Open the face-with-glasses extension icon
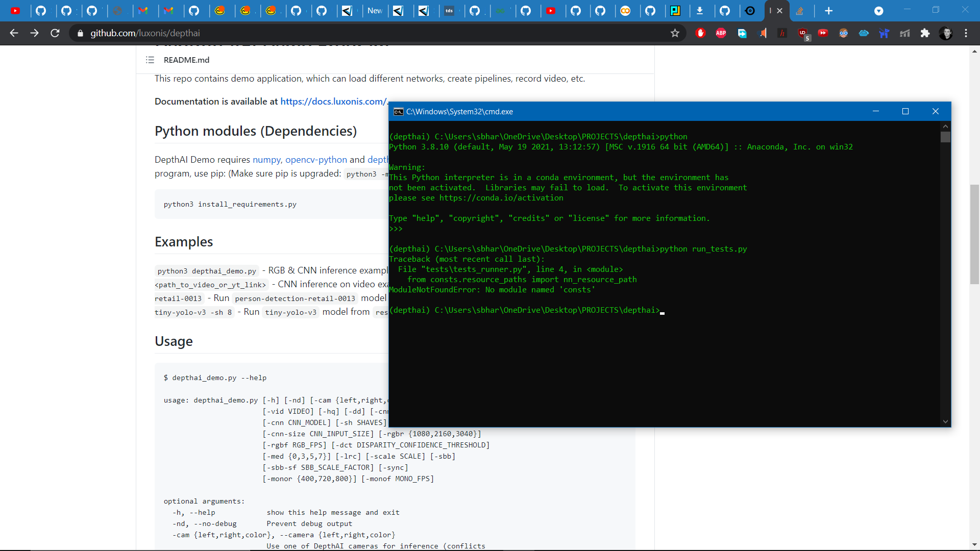This screenshot has width=980, height=551. (843, 33)
